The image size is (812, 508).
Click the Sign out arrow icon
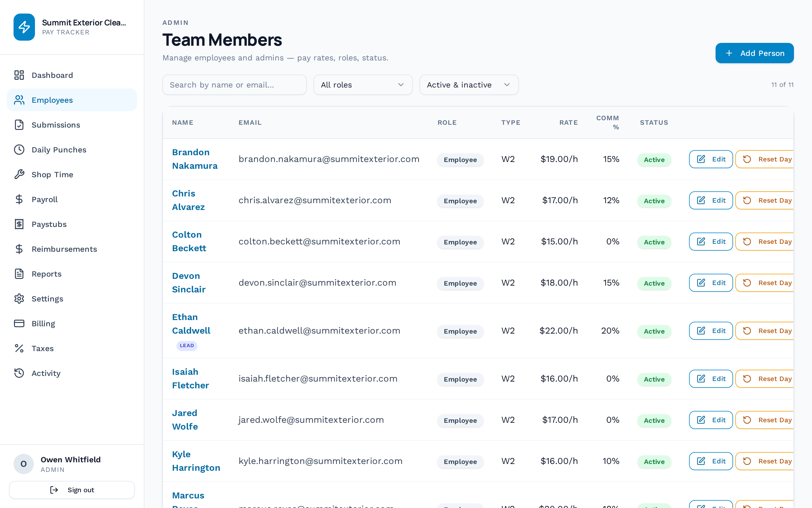[x=54, y=490]
